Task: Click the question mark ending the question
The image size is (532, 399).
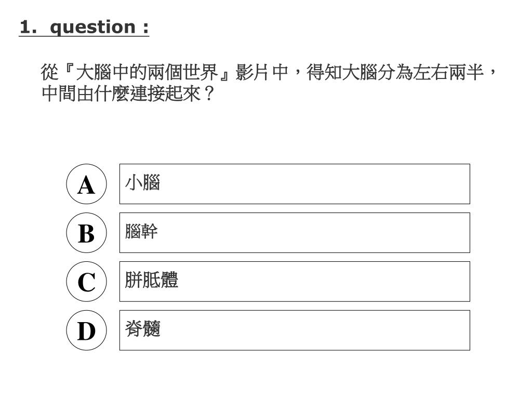Action: [x=209, y=94]
